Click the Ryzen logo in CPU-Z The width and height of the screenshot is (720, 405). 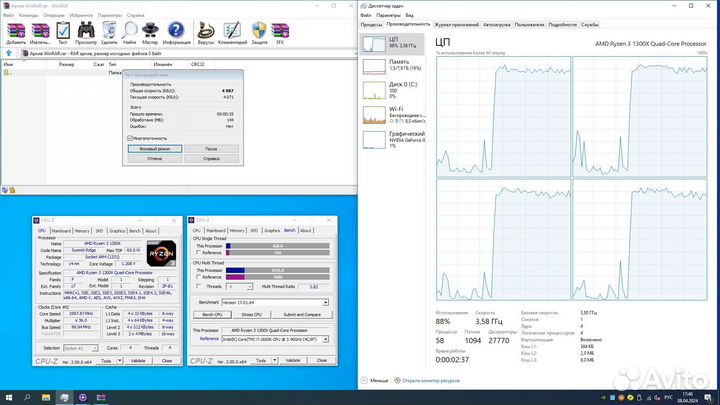[161, 253]
